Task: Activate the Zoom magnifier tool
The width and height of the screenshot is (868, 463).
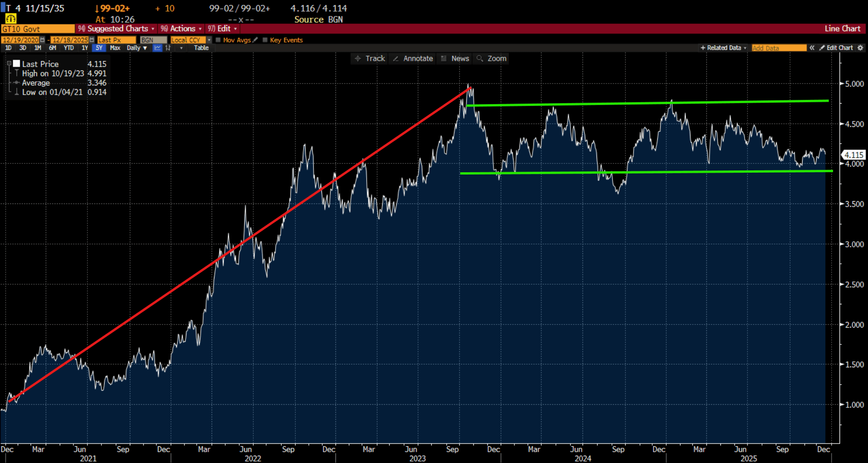Action: click(491, 58)
